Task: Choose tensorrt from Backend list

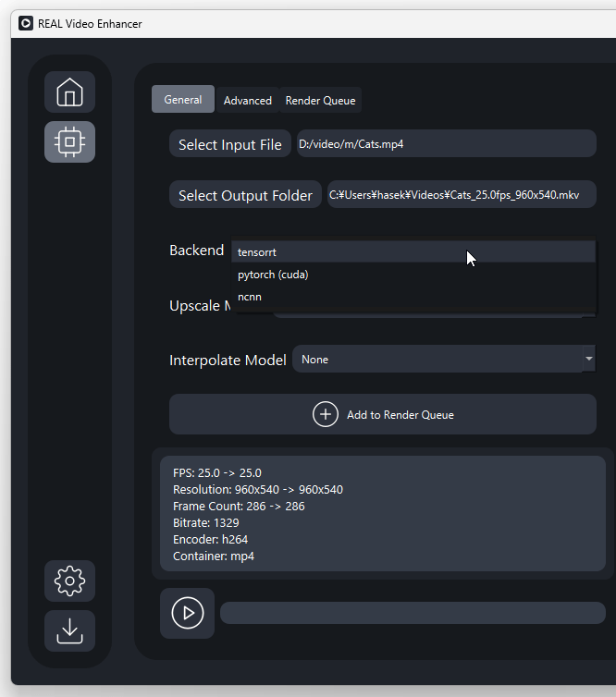Action: [x=413, y=252]
